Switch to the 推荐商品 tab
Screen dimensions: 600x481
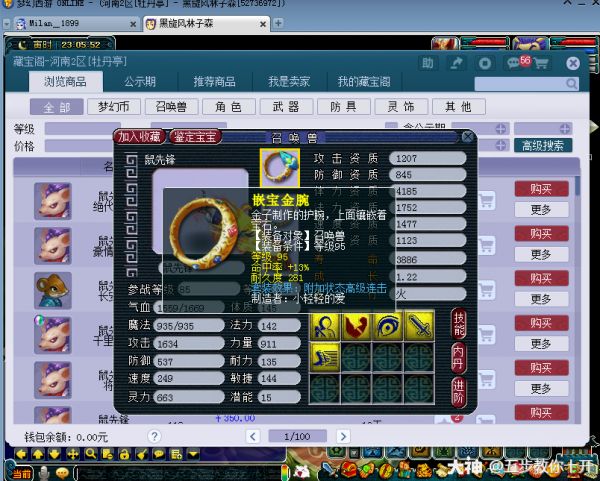214,82
